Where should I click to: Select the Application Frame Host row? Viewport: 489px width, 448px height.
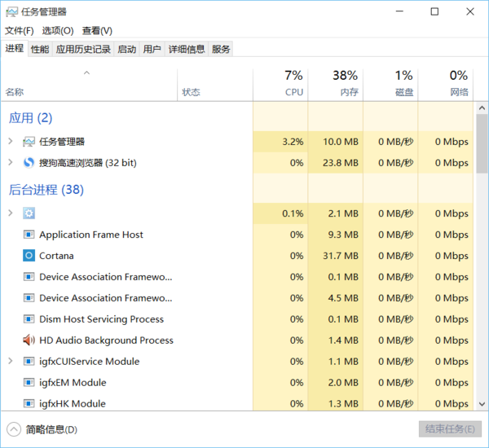(x=237, y=235)
